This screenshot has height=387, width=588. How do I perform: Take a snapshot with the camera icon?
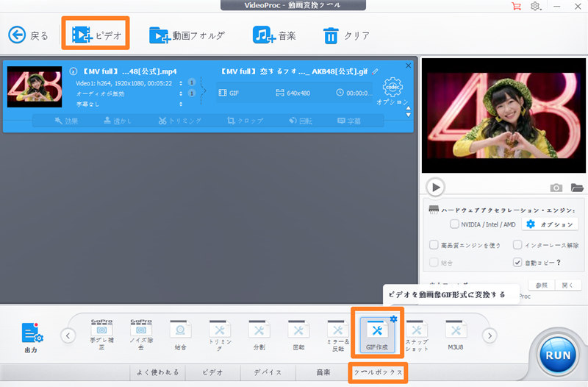click(556, 188)
